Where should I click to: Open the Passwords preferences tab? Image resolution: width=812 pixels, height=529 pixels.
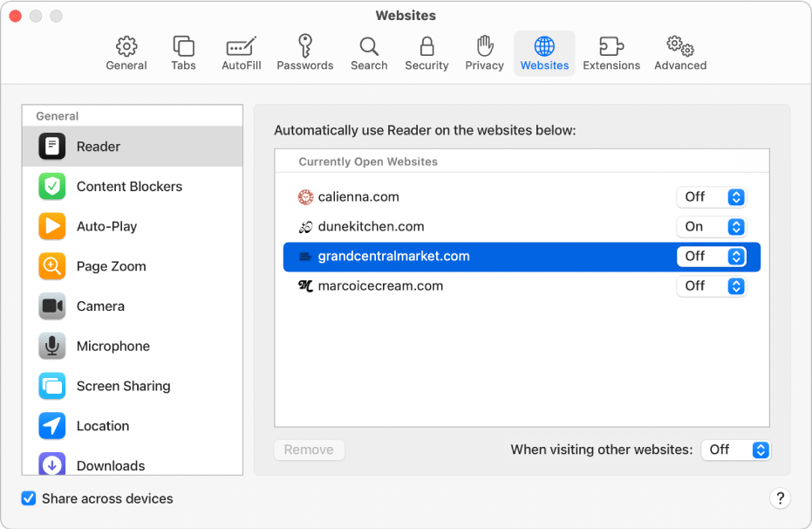coord(305,52)
